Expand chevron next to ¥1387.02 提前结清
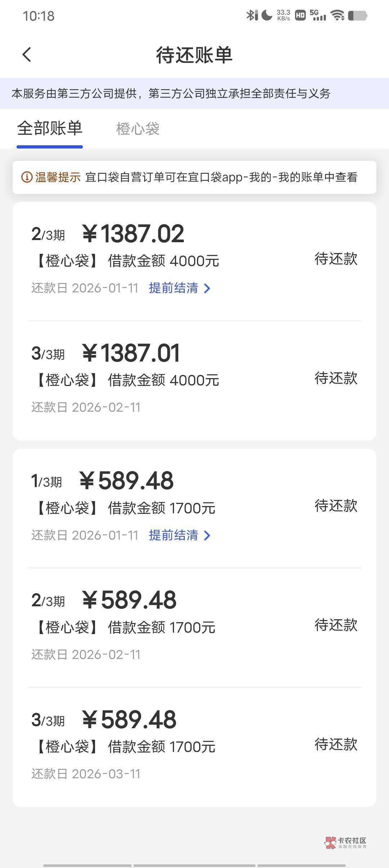389x868 pixels. click(x=207, y=288)
